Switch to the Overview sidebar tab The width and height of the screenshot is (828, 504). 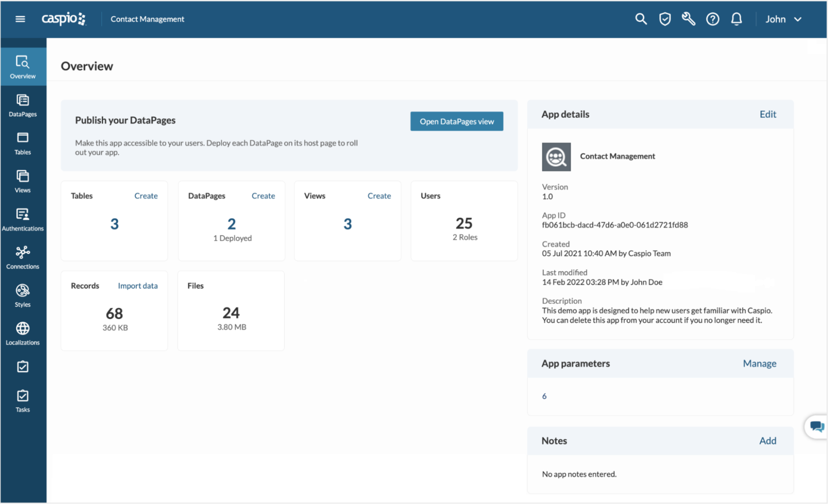click(x=22, y=66)
